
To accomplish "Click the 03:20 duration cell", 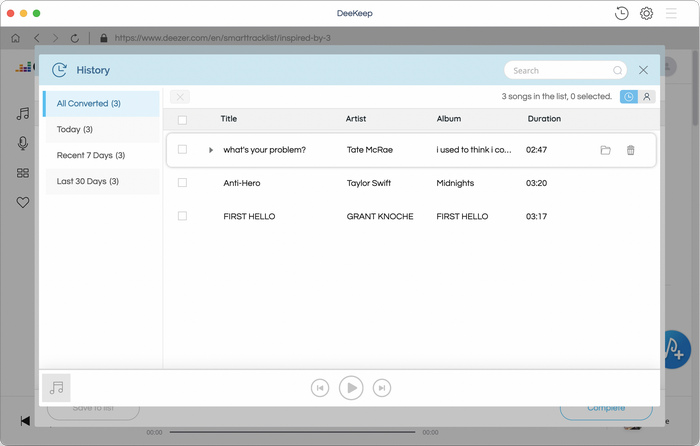I will coord(536,183).
